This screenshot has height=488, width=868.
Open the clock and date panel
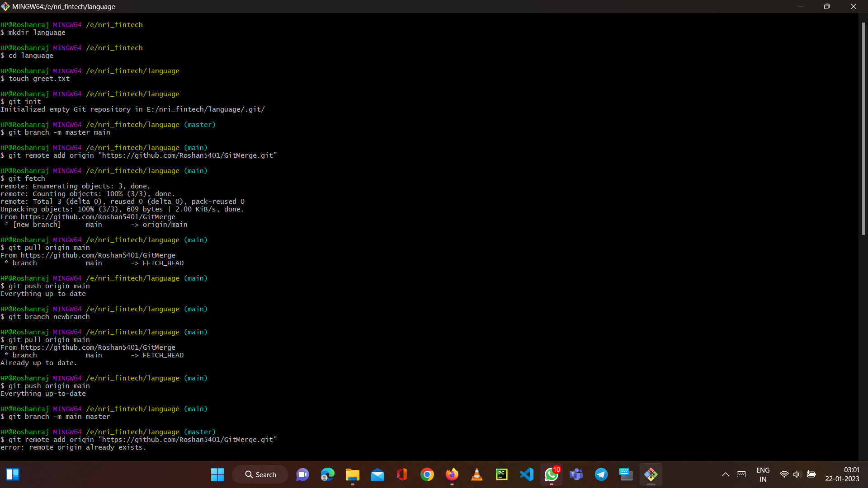[x=842, y=474]
